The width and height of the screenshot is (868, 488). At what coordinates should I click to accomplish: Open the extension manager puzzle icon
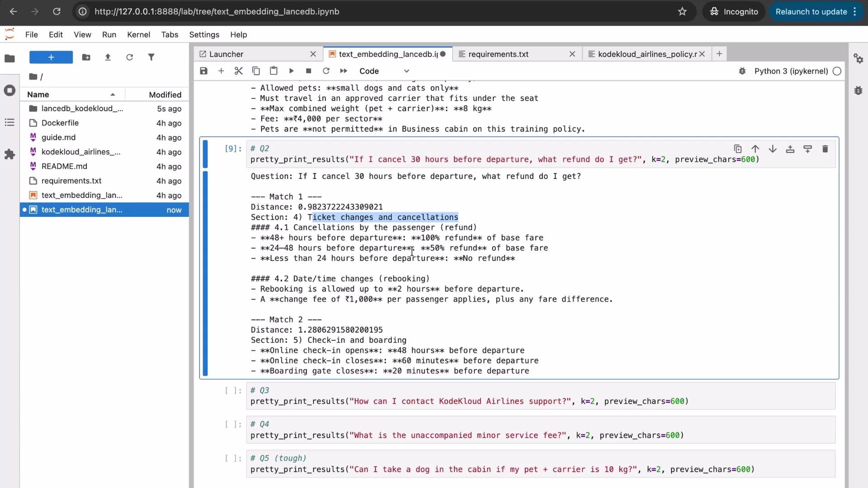9,155
